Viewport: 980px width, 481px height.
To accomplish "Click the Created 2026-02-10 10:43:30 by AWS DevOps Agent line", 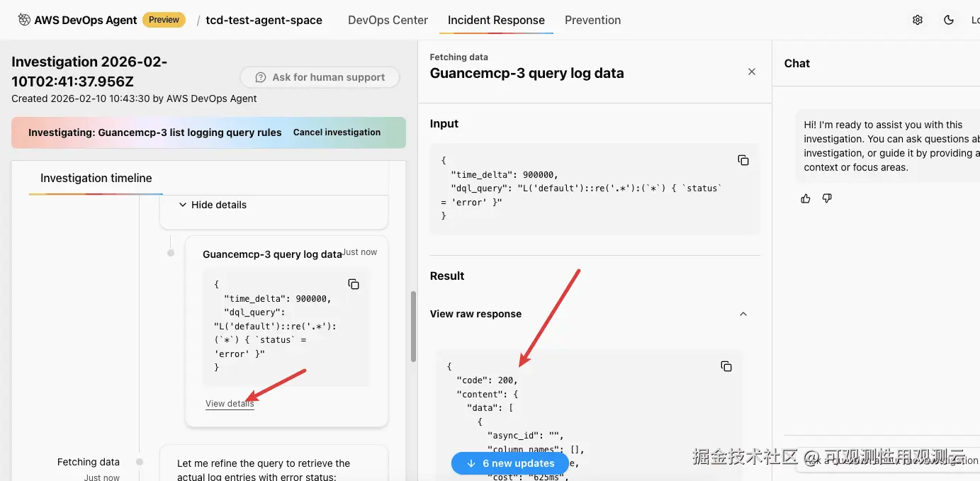I will coord(134,98).
